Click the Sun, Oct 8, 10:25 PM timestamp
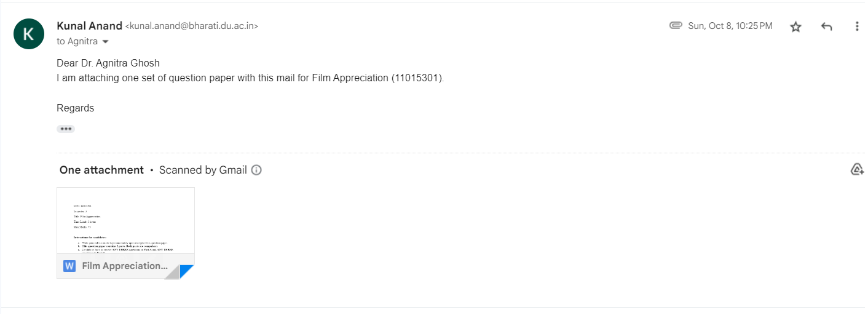This screenshot has width=868, height=314. (730, 26)
